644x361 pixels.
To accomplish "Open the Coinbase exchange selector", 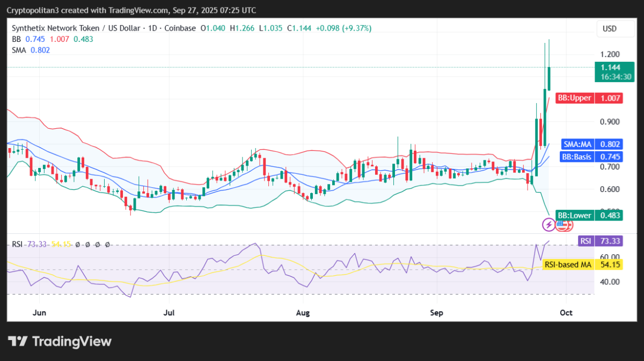I will [x=180, y=28].
